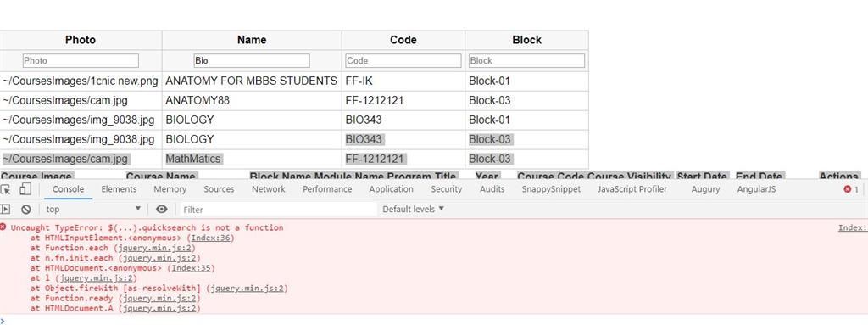Create live expression with the eye icon
Viewport: 868px width, 325px height.
coord(162,209)
